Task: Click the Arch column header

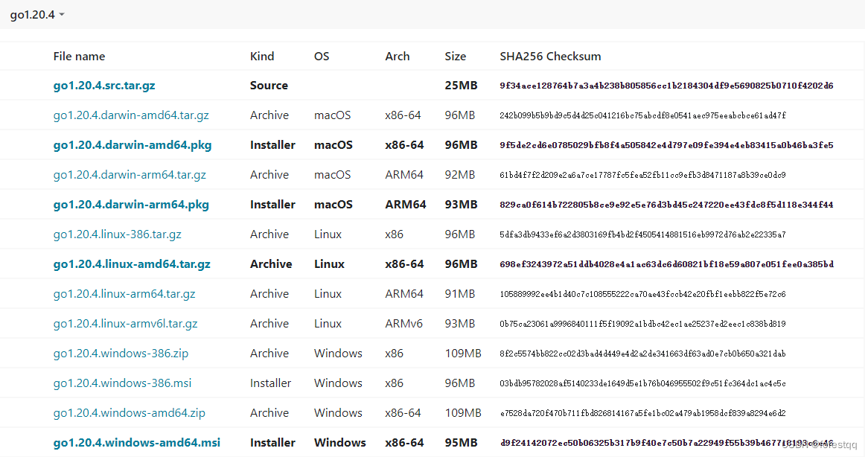Action: [398, 56]
